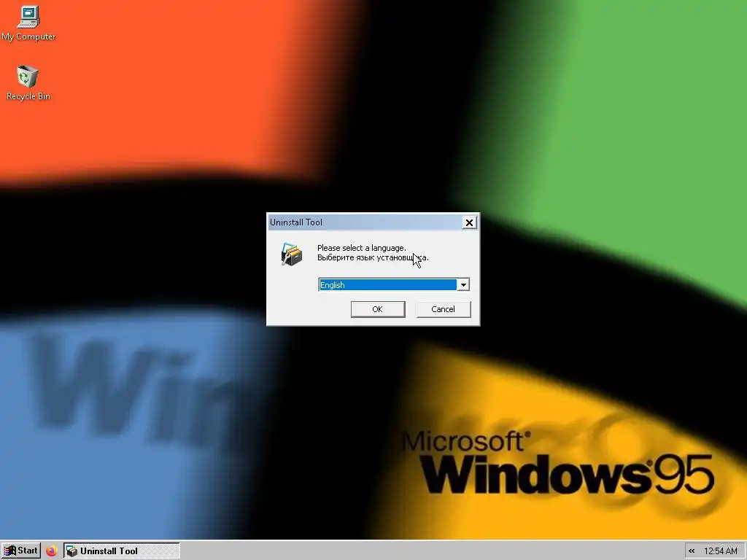Launch Firefox from taskbar quick launch

click(52, 551)
